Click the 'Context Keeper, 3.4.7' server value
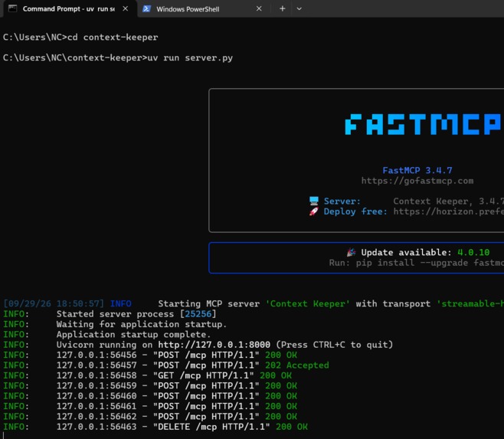This screenshot has height=439, width=504. (x=448, y=201)
